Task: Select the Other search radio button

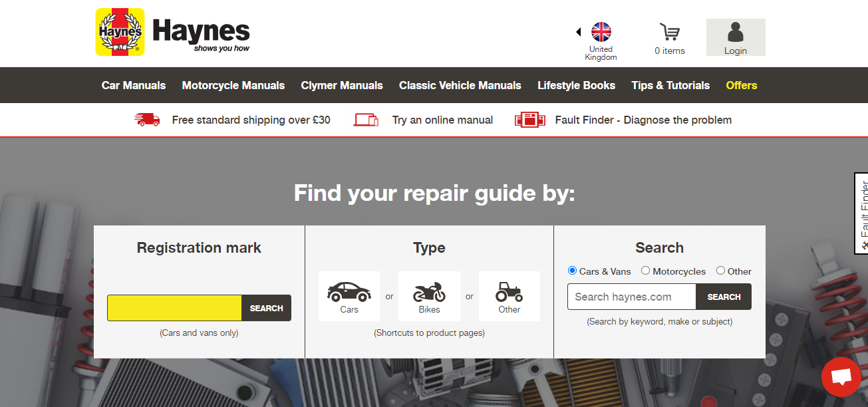Action: 720,271
